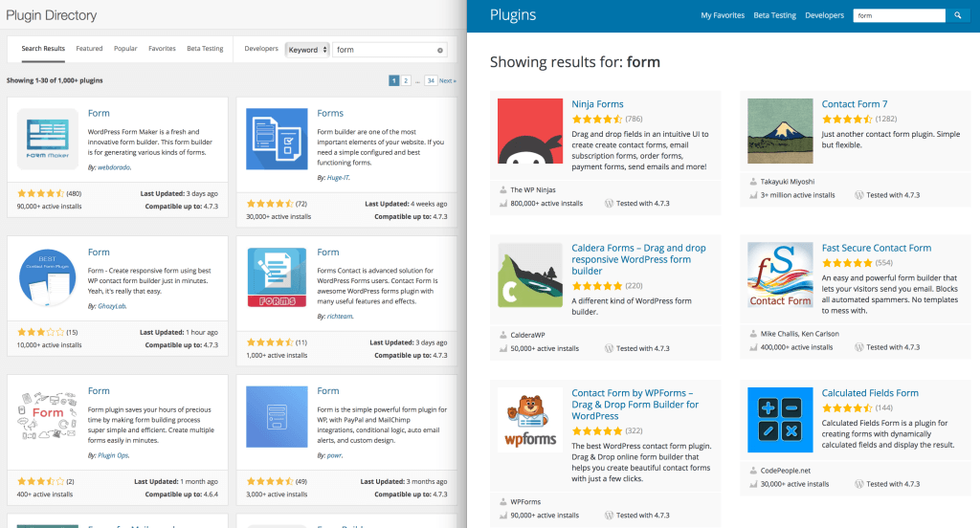Open the Calculated Fields Form title link

(870, 393)
